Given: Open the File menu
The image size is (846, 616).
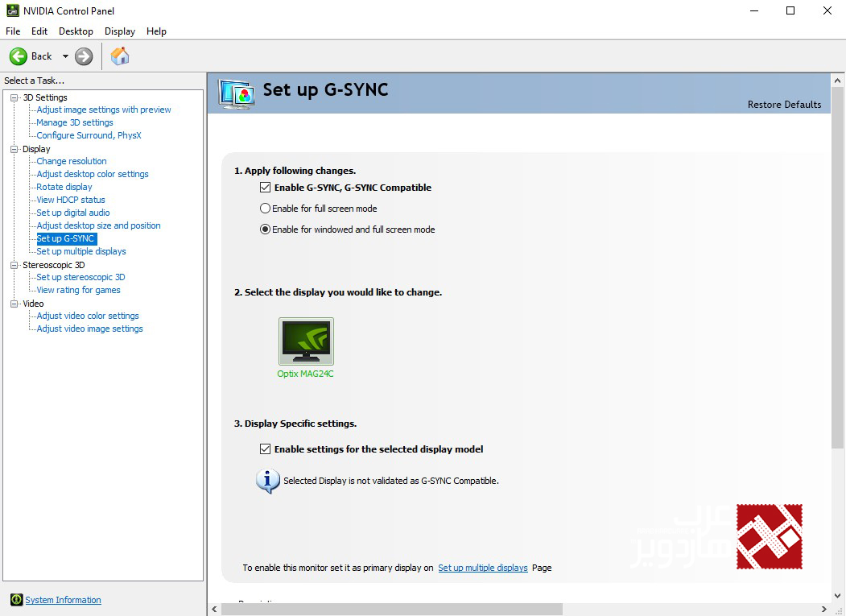Looking at the screenshot, I should coord(13,31).
